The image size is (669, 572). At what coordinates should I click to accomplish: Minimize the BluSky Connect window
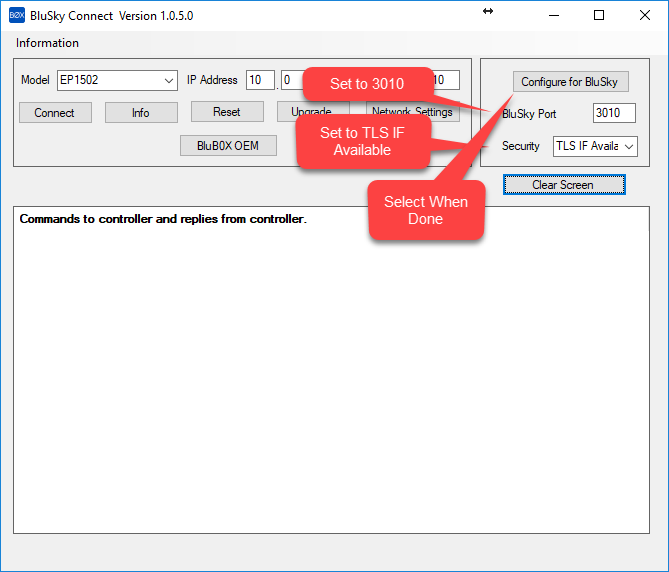pos(554,15)
